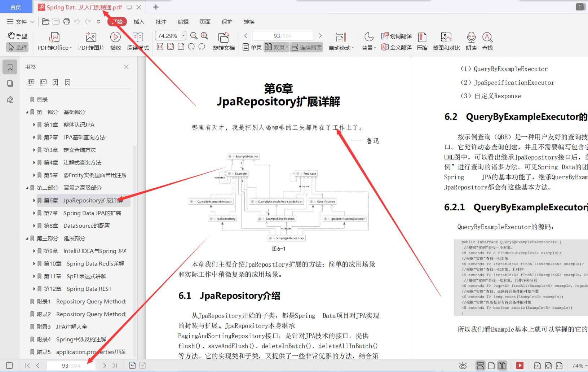Open the 查找 search tool
588x372 pixels.
pyautogui.click(x=487, y=38)
